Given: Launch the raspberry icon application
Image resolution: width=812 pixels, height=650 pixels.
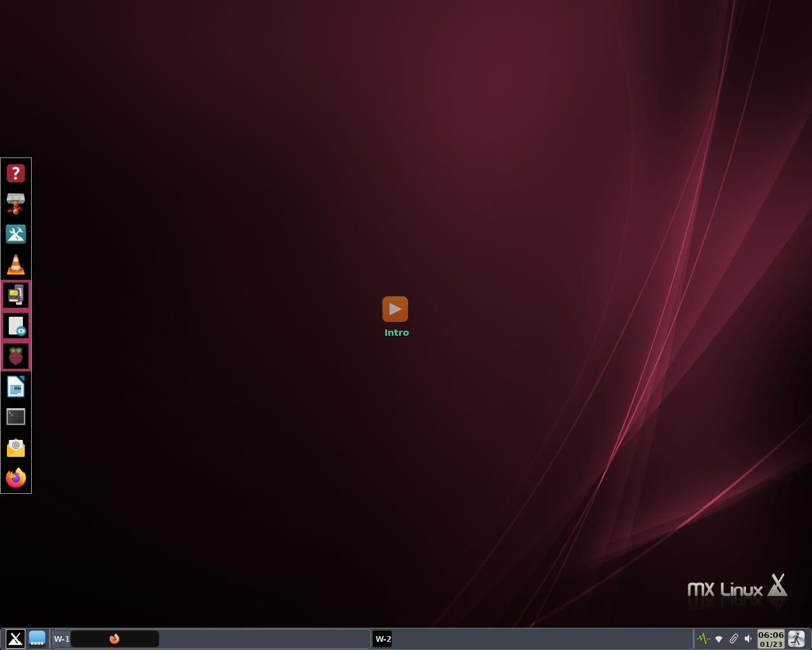Looking at the screenshot, I should coord(16,356).
